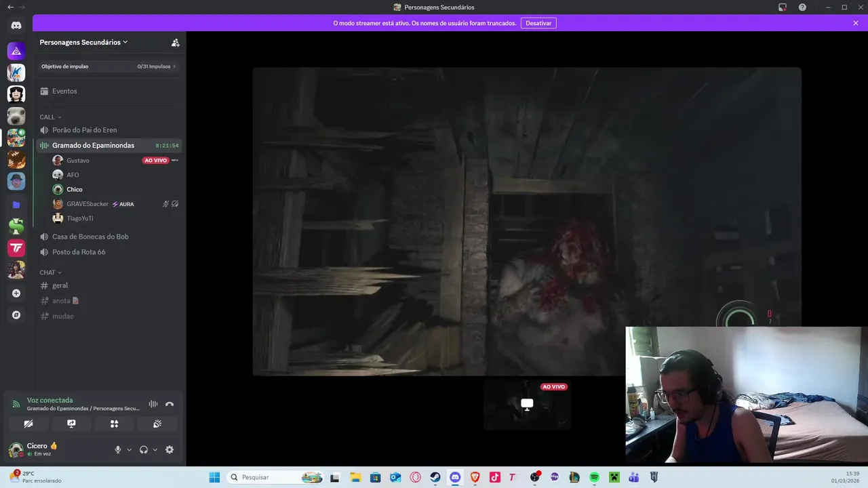Expand Objetivo de impulso boost goal
The image size is (868, 488).
[108, 66]
